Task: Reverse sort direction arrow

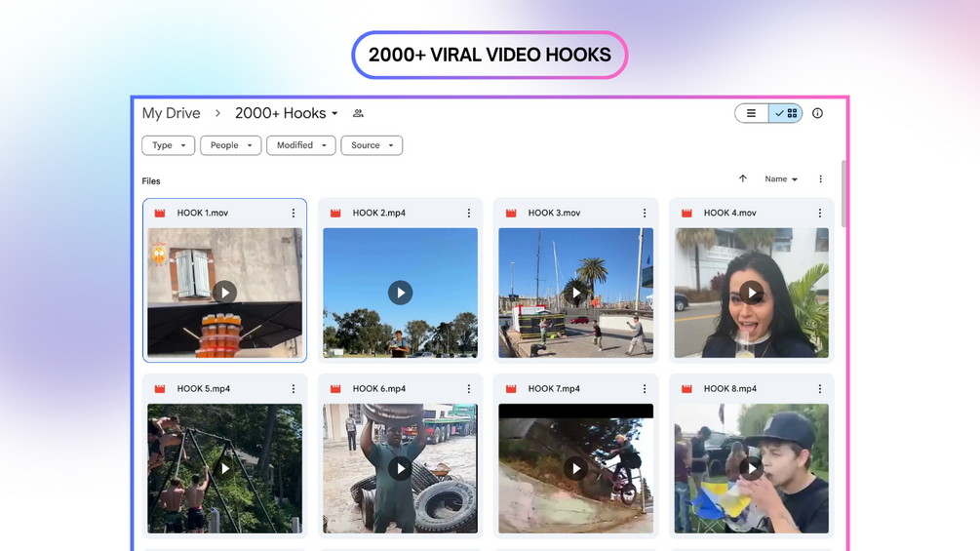Action: [742, 178]
